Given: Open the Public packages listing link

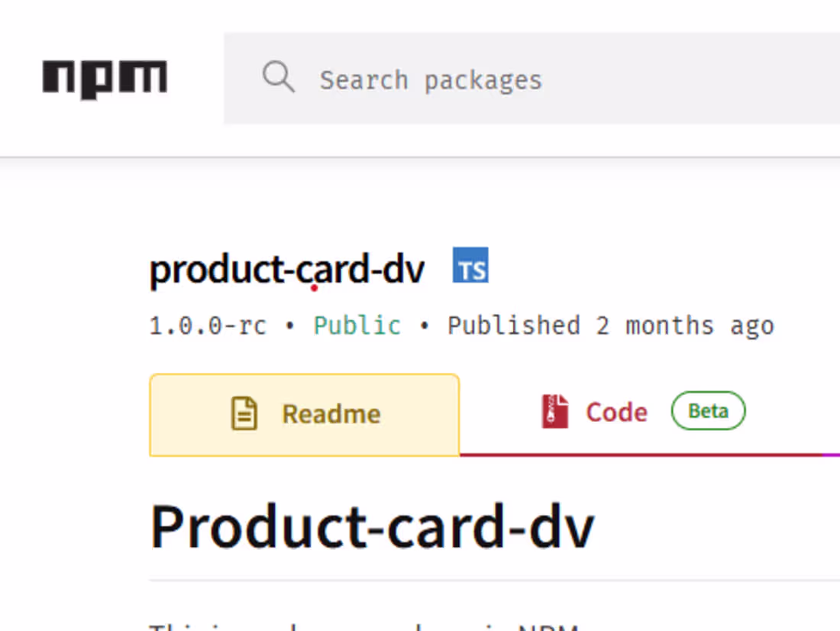Looking at the screenshot, I should point(357,325).
